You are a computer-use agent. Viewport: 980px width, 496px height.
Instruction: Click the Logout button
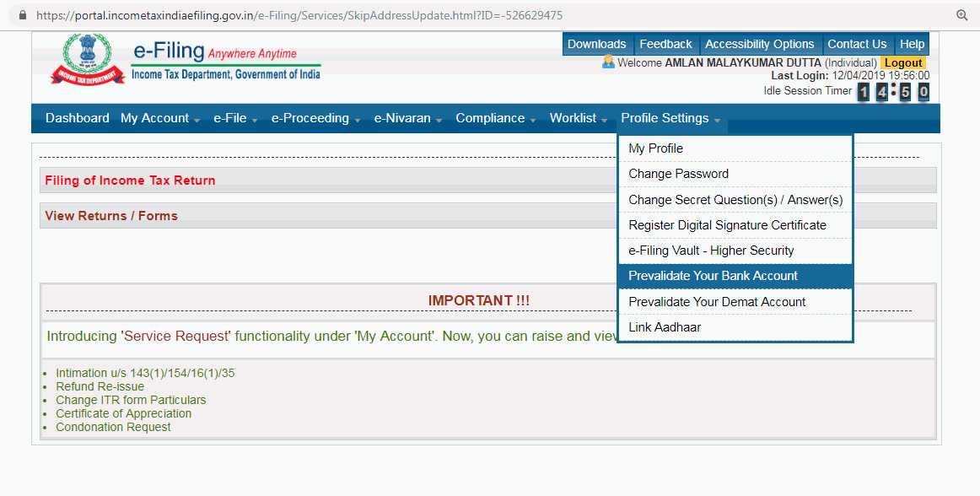pos(902,62)
